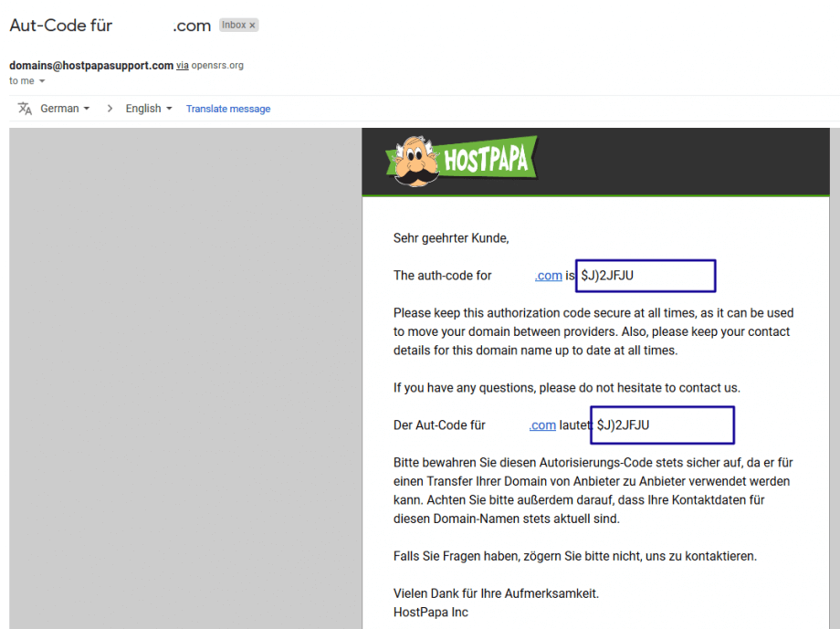840x629 pixels.
Task: Click the Translate message link
Action: (x=228, y=109)
